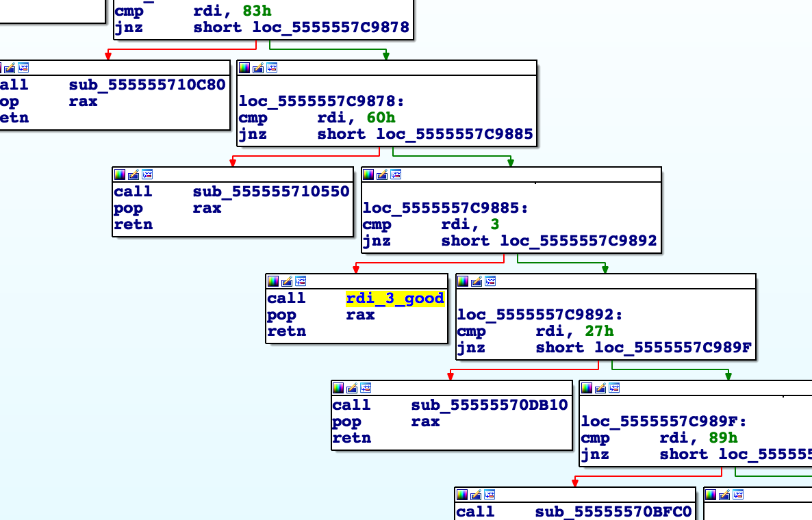The image size is (812, 520).
Task: Click the sub_55555570DB10 call operand
Action: click(x=490, y=405)
